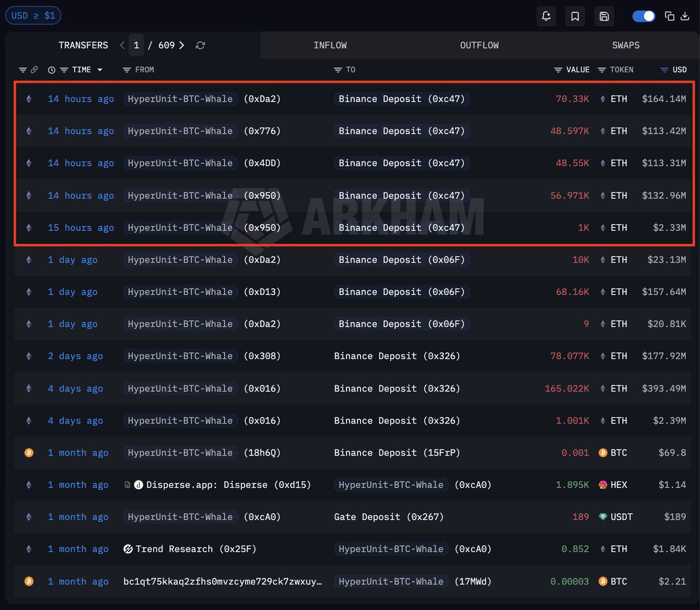Click the copy icon in top bar
This screenshot has height=610, width=700.
pyautogui.click(x=670, y=16)
